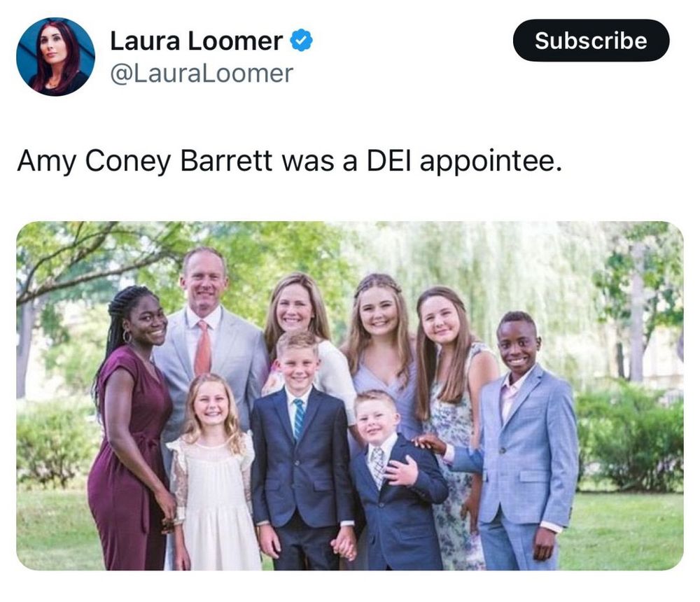Image resolution: width=700 pixels, height=602 pixels.
Task: Click "Amy Coney Barrett" in the tweet text
Action: pos(145,161)
